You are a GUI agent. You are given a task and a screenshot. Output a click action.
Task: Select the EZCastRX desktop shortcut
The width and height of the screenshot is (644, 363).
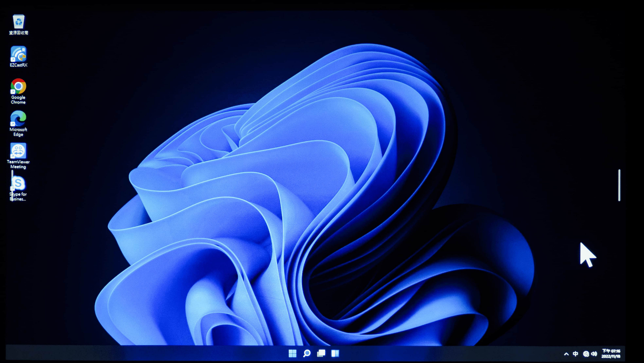pyautogui.click(x=18, y=57)
